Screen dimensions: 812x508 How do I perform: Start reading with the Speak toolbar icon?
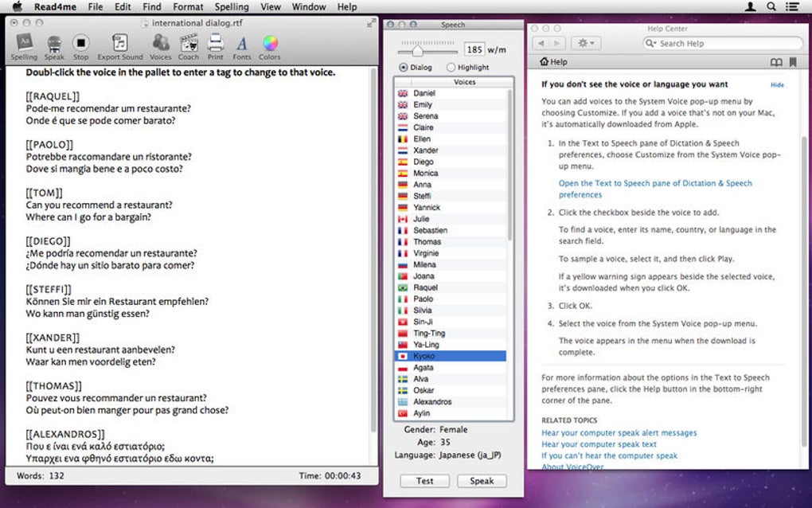54,44
